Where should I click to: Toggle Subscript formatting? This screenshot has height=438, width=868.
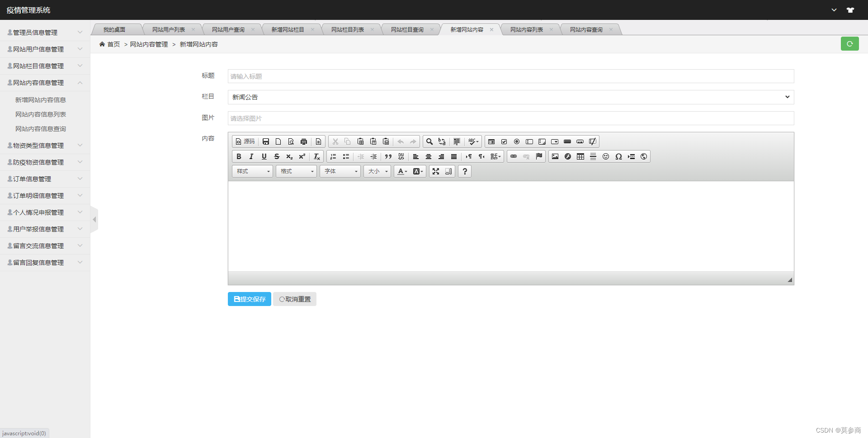(x=289, y=156)
